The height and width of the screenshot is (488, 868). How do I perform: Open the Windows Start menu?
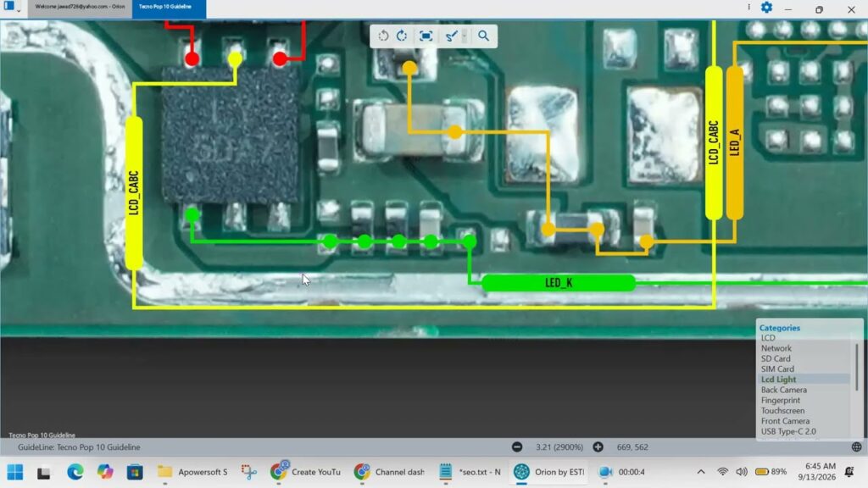click(15, 472)
